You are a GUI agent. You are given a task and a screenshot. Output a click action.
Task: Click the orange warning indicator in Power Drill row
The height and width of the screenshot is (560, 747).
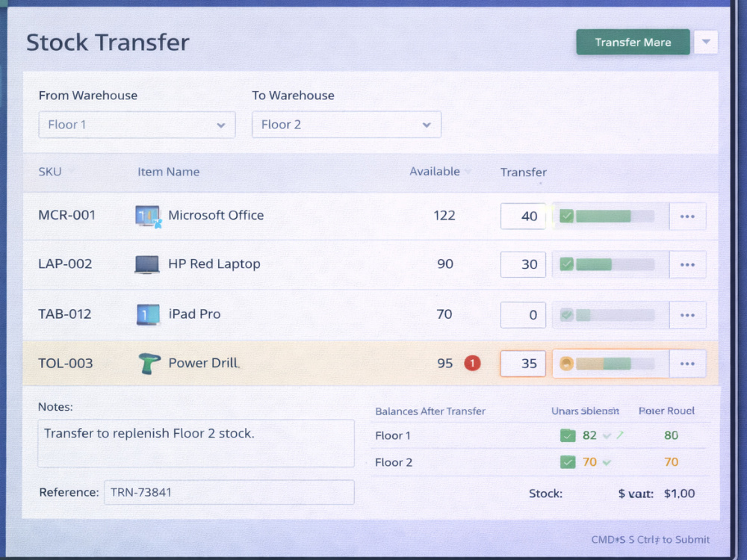click(x=566, y=364)
